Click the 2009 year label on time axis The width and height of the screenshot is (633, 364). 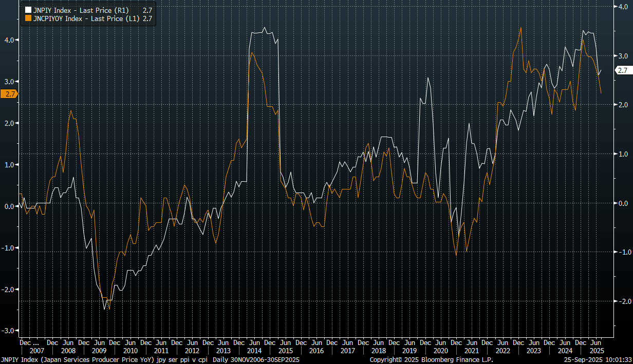tap(99, 351)
